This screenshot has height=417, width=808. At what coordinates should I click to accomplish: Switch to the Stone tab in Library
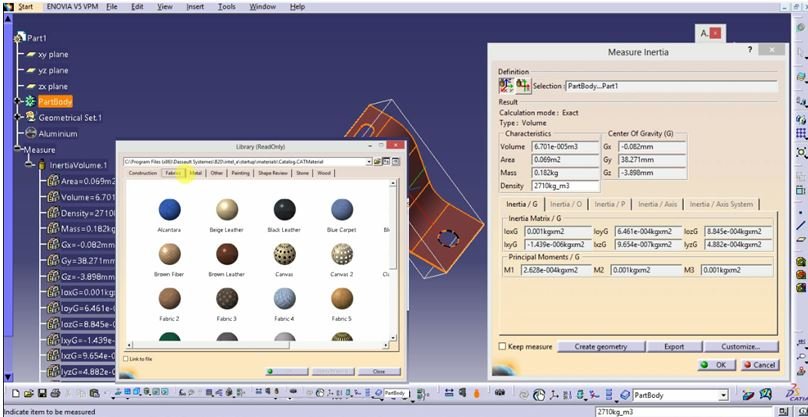pos(302,173)
